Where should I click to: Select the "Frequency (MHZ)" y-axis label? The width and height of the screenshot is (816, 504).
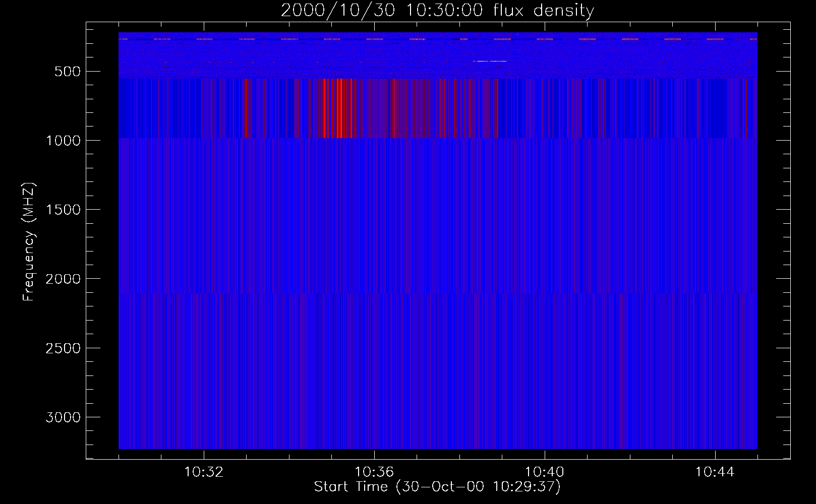tap(29, 242)
